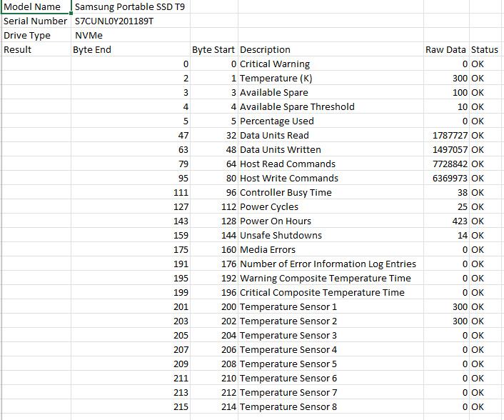Select raw data value 1497057
This screenshot has width=504, height=420.
coord(446,149)
